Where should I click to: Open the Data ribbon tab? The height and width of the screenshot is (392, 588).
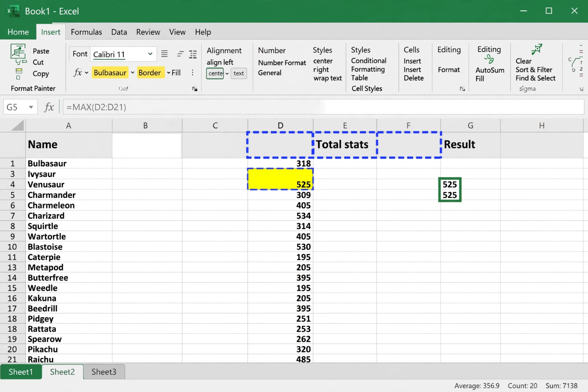(x=119, y=32)
